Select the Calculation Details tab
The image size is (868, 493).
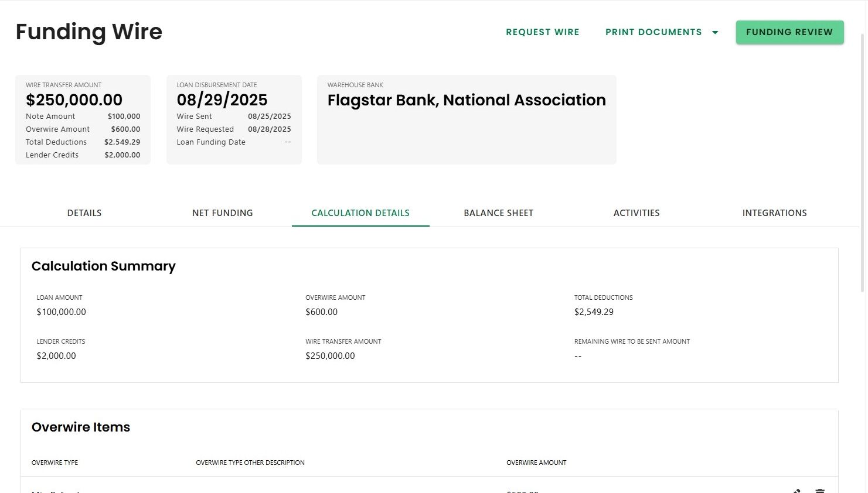point(360,213)
